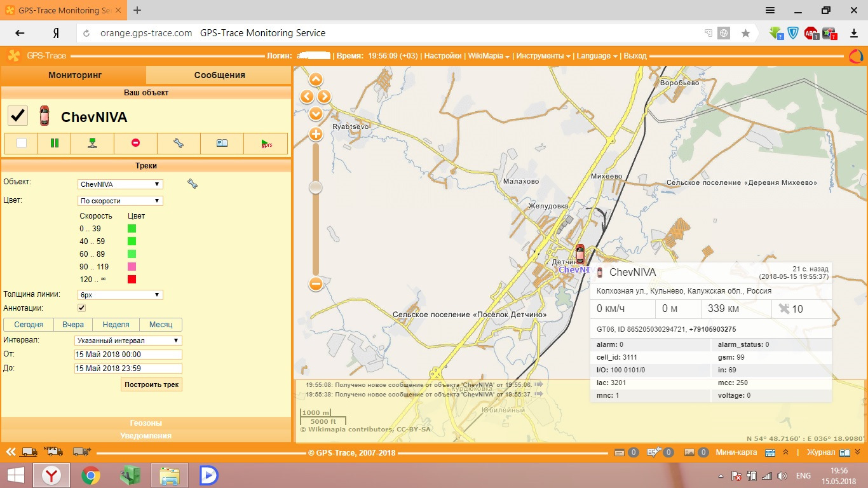868x488 pixels.
Task: Open the wrench properties icon in the unit toolbar
Action: click(179, 143)
